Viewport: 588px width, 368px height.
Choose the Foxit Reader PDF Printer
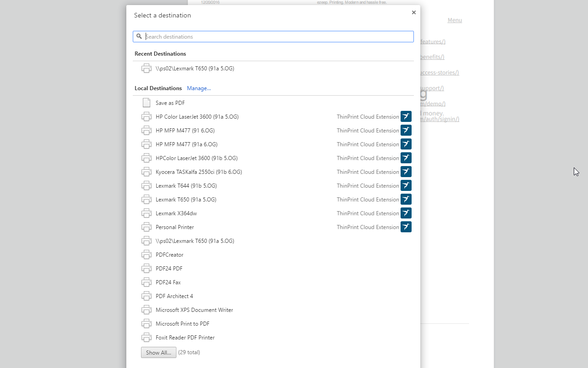pos(185,337)
